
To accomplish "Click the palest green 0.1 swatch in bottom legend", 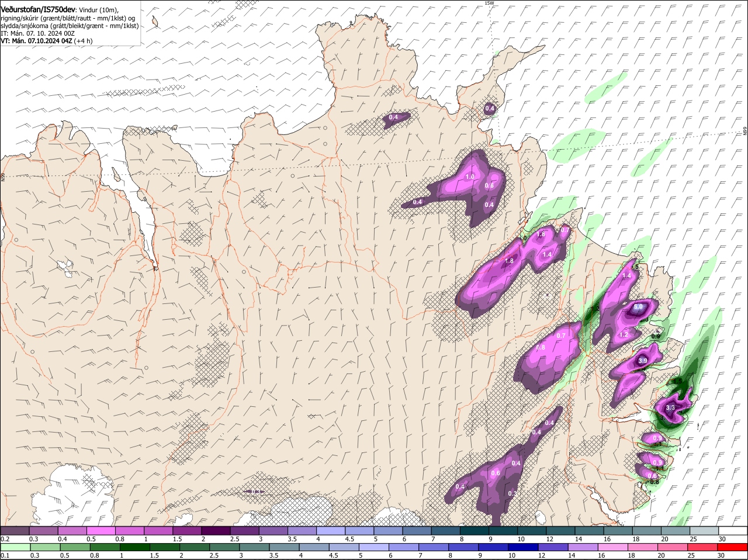I will pyautogui.click(x=15, y=547).
